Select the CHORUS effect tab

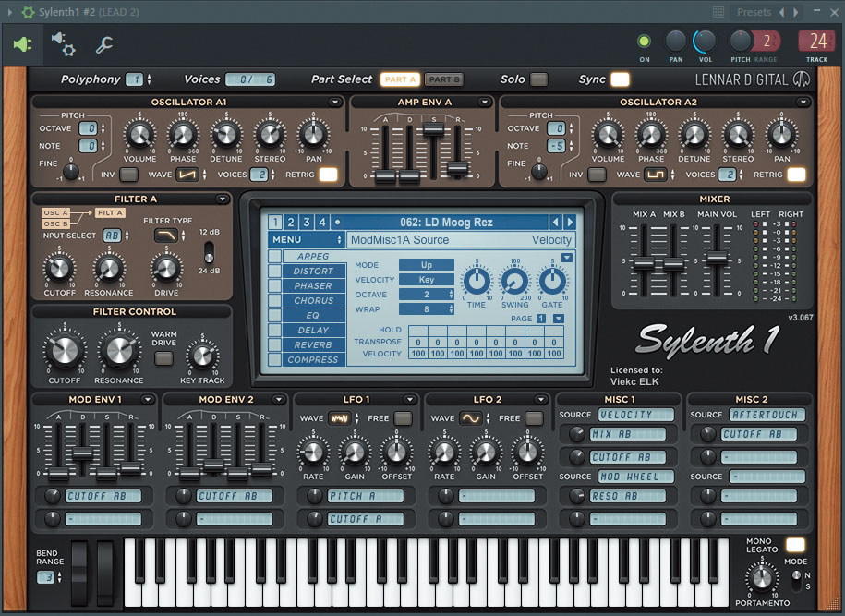pos(313,301)
